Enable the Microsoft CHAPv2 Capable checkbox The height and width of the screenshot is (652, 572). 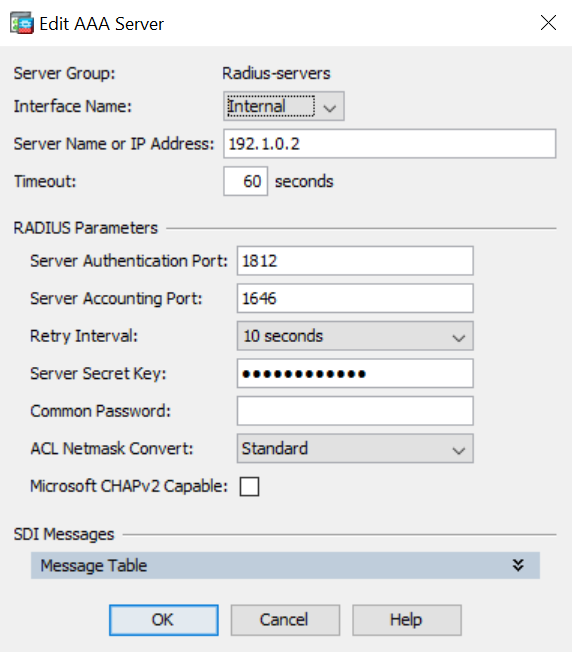click(x=249, y=487)
